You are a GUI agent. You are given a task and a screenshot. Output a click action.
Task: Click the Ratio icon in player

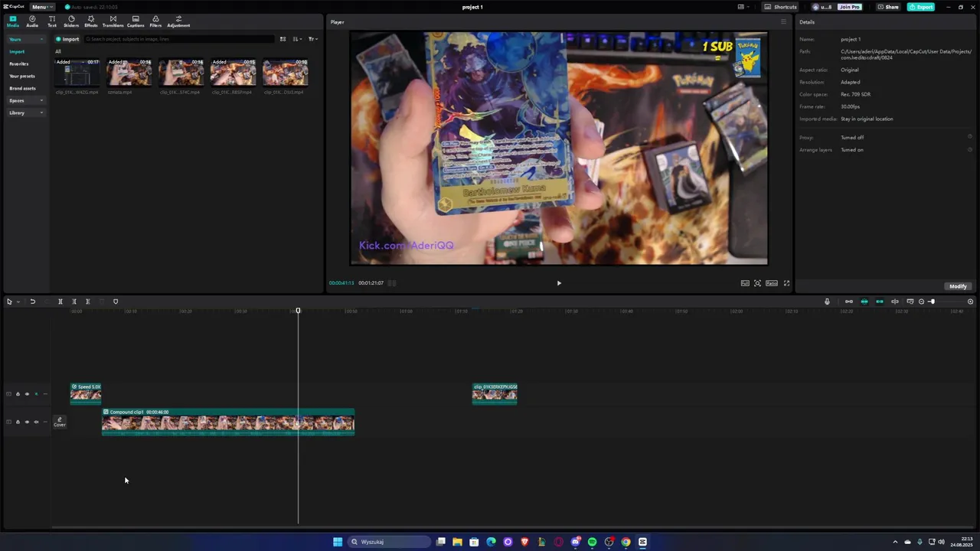772,283
